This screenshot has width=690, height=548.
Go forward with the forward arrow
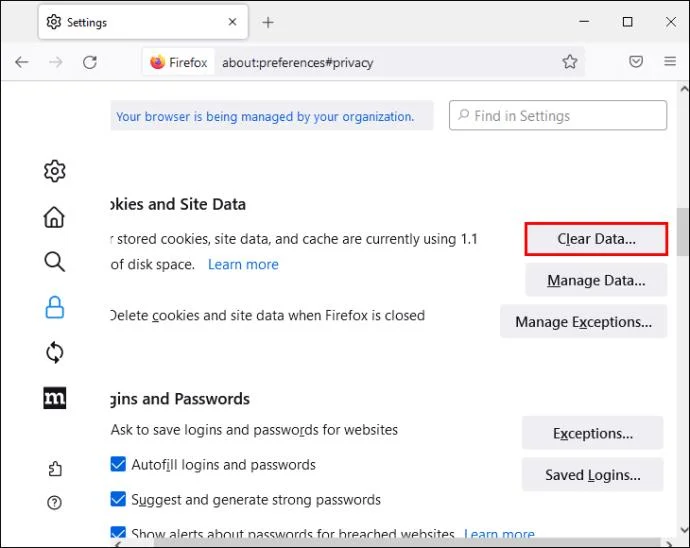(x=55, y=62)
